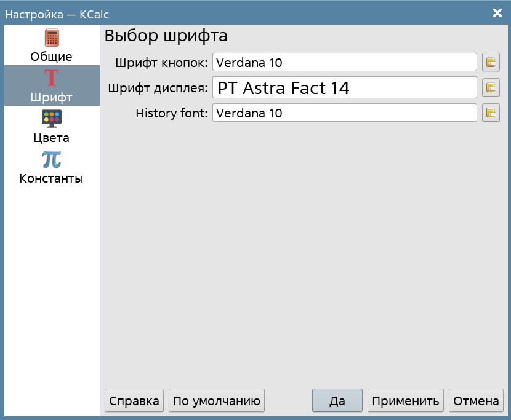Restore defaults with По умолчанию
511x420 pixels.
click(217, 401)
